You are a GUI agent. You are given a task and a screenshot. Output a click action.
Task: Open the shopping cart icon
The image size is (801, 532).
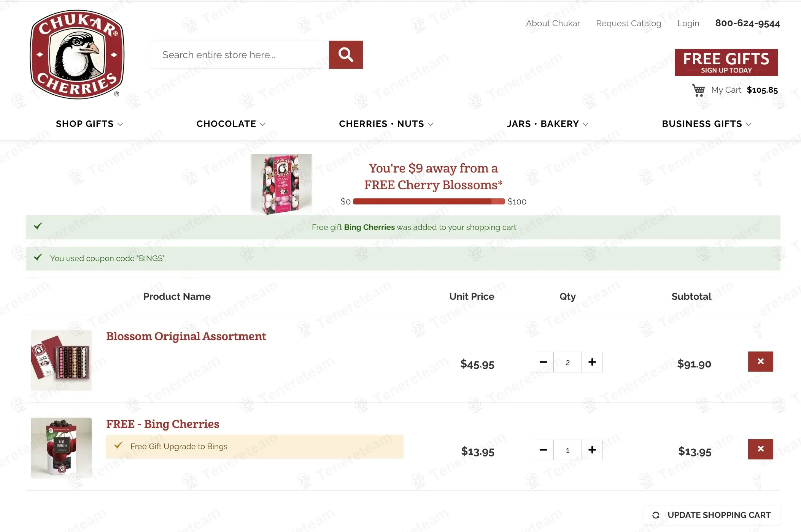[x=698, y=90]
